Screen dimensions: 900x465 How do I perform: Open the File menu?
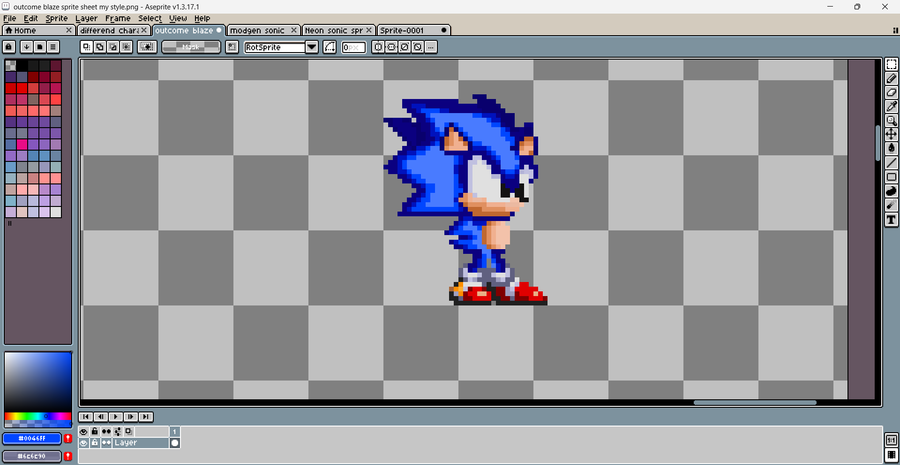tap(10, 18)
